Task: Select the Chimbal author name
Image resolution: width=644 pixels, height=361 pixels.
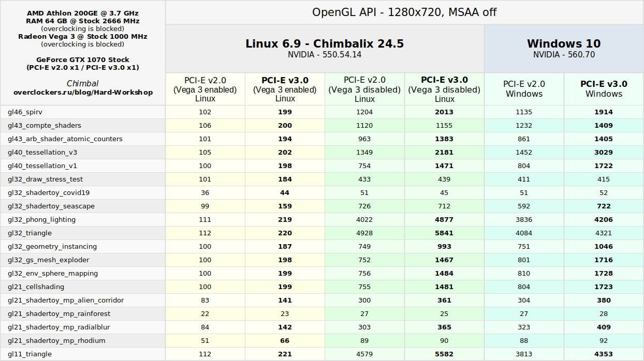Action: pos(83,84)
